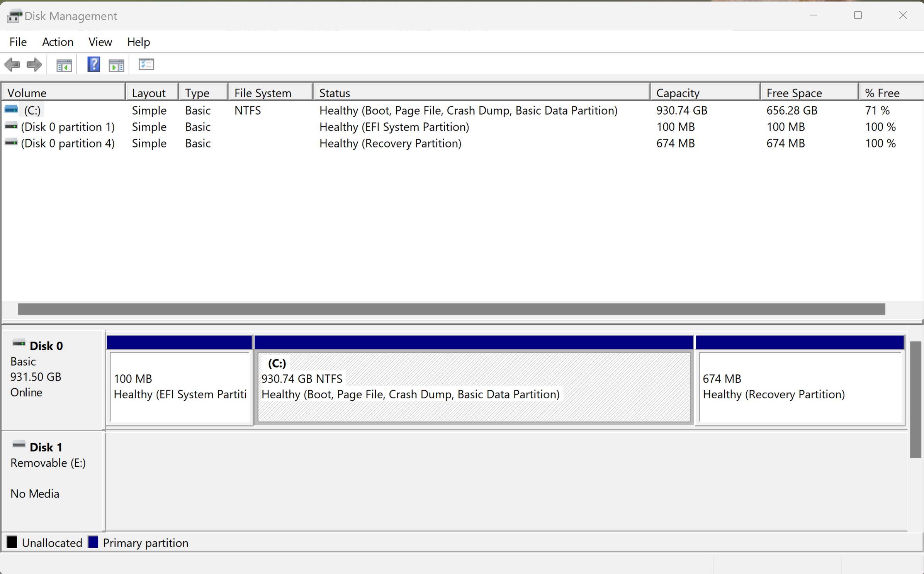This screenshot has height=574, width=924.
Task: Click the Primary partition blue legend swatch
Action: click(x=93, y=542)
